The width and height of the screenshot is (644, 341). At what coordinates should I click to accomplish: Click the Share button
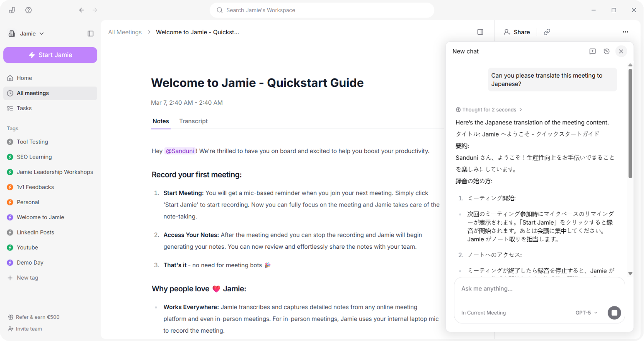pos(517,32)
